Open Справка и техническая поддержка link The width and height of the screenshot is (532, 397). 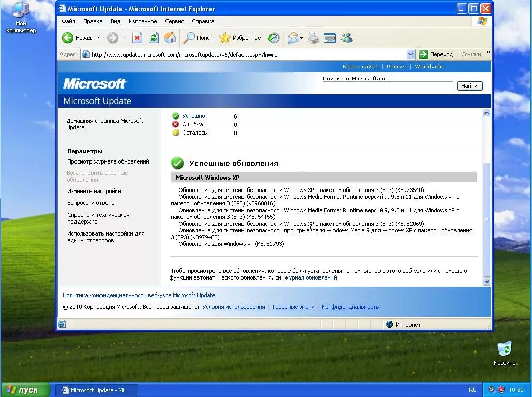point(98,218)
